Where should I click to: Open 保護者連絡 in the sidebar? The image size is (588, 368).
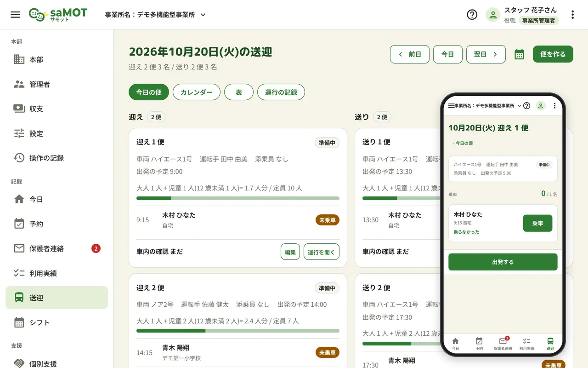pyautogui.click(x=57, y=248)
